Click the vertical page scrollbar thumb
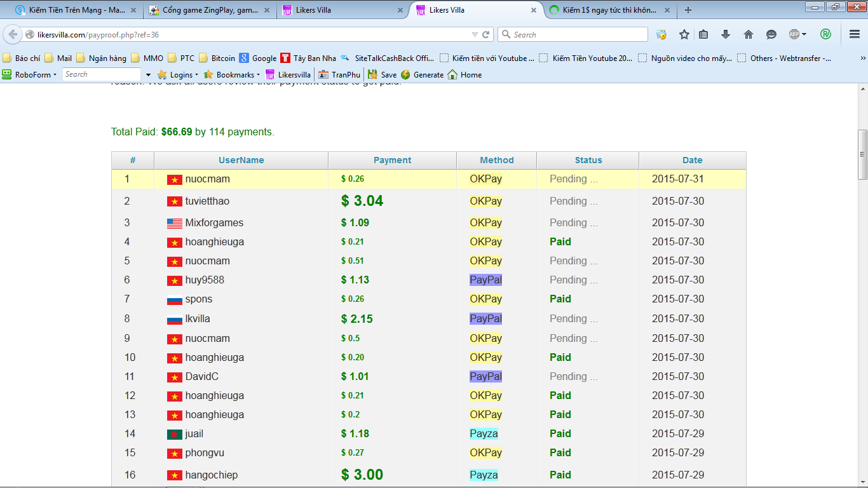This screenshot has height=488, width=868. coord(862,154)
